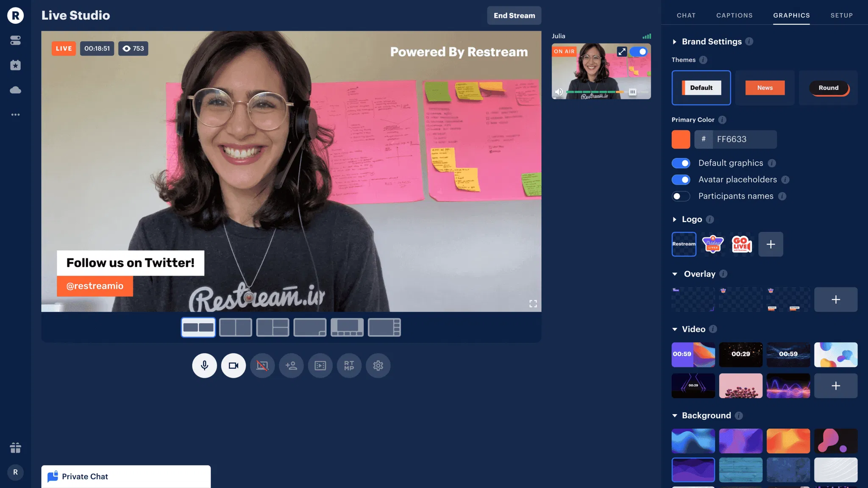Open the Captions tab
The height and width of the screenshot is (488, 868).
pyautogui.click(x=734, y=15)
